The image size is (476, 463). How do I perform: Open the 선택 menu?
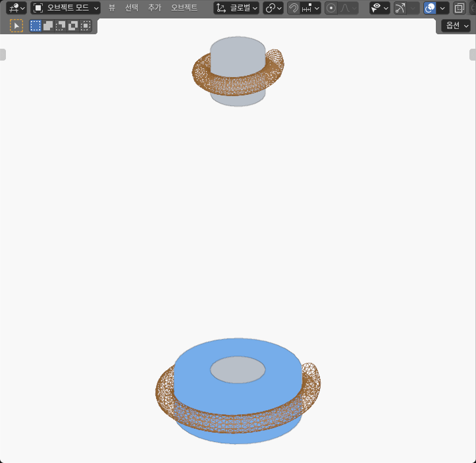coord(132,8)
